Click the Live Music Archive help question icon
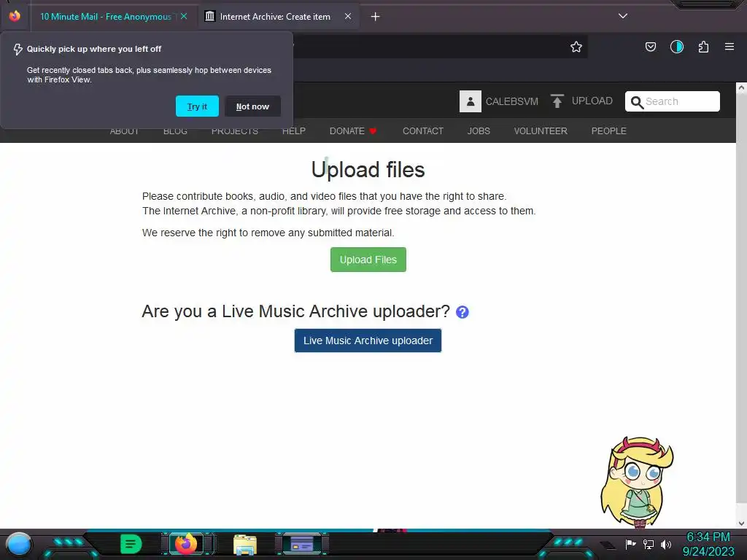The height and width of the screenshot is (560, 747). point(462,312)
